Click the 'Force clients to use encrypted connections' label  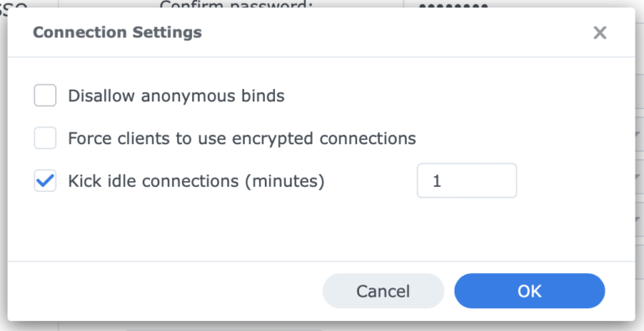tap(241, 138)
